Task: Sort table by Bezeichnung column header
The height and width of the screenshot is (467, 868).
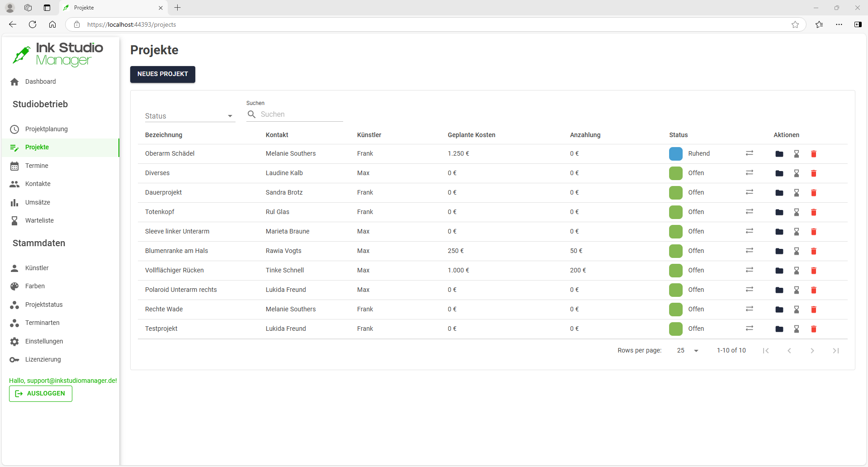Action: coord(164,135)
